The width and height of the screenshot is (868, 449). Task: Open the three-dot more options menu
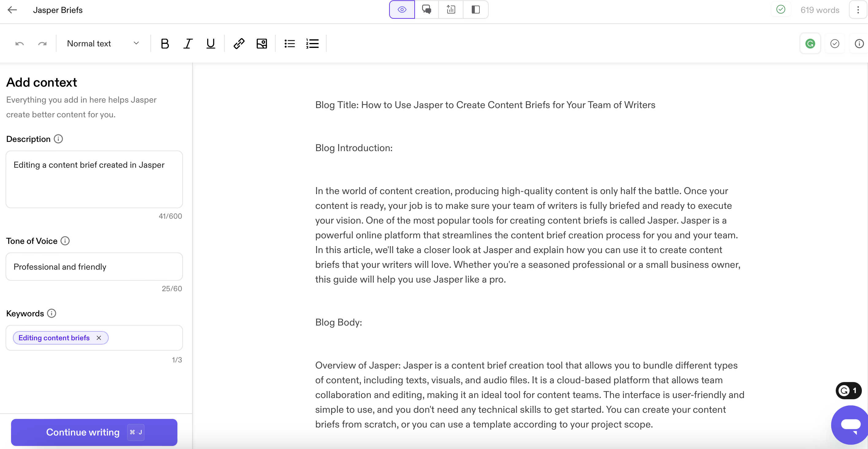click(x=858, y=10)
